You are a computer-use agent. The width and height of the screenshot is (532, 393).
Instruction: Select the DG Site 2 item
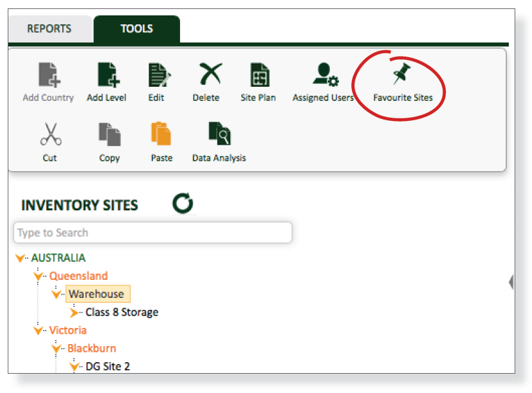[x=107, y=367]
